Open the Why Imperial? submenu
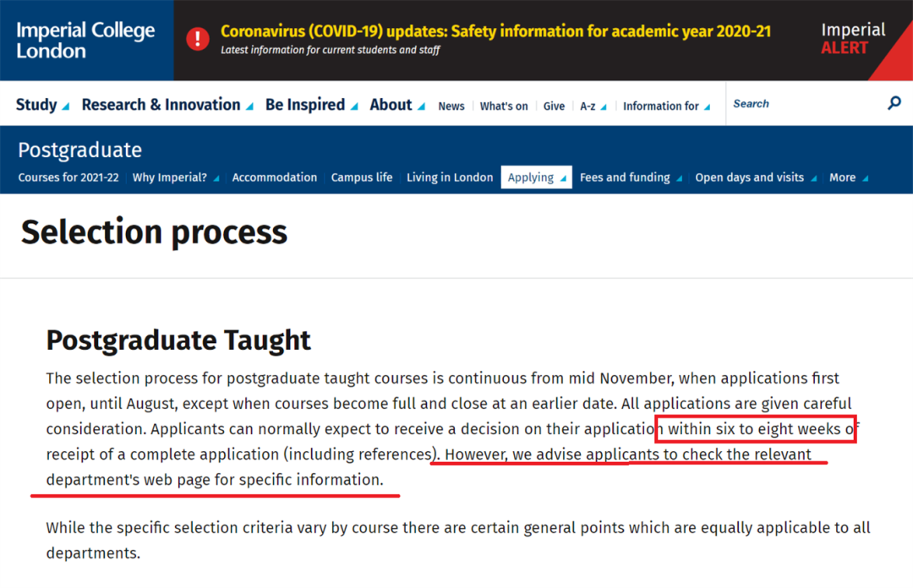 pyautogui.click(x=175, y=177)
